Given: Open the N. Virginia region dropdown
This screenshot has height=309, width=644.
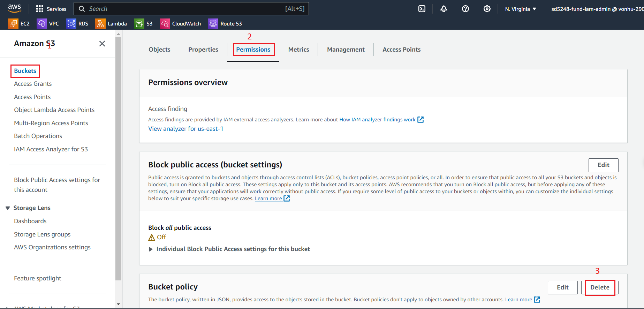Looking at the screenshot, I should click(x=521, y=9).
